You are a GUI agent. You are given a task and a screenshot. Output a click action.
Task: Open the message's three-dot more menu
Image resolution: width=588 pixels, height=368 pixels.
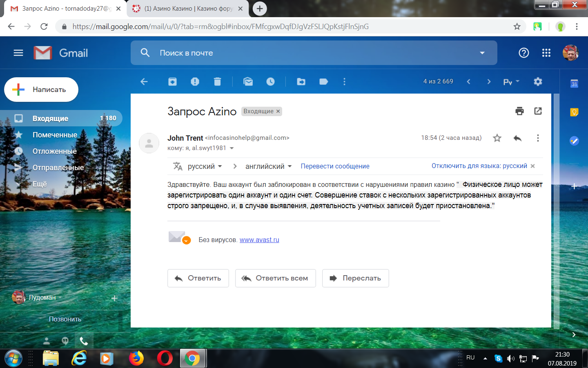click(x=538, y=138)
